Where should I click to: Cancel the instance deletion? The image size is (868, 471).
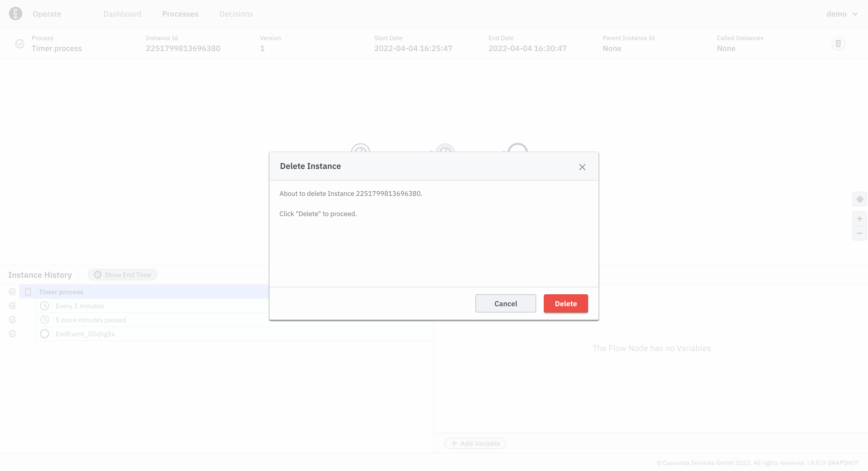point(506,303)
